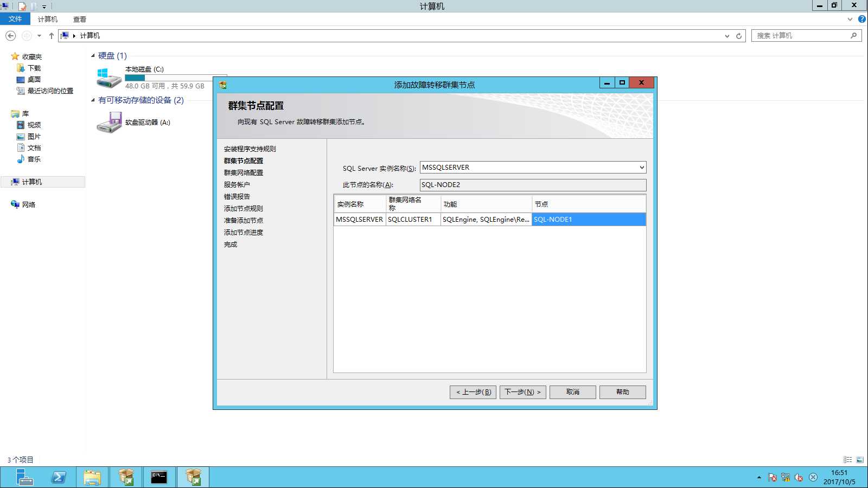Click the network status tray icon

click(786, 478)
